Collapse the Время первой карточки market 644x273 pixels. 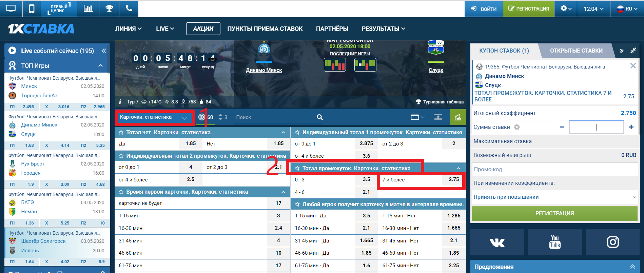point(284,192)
